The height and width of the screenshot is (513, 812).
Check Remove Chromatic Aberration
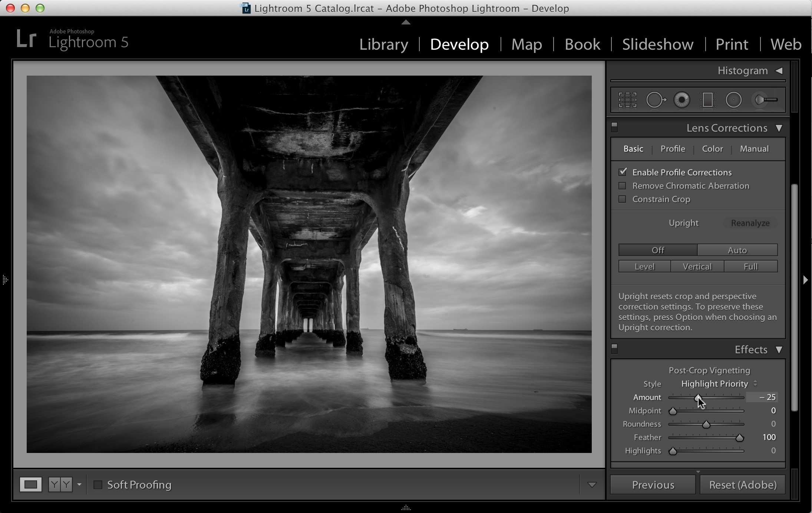(623, 186)
